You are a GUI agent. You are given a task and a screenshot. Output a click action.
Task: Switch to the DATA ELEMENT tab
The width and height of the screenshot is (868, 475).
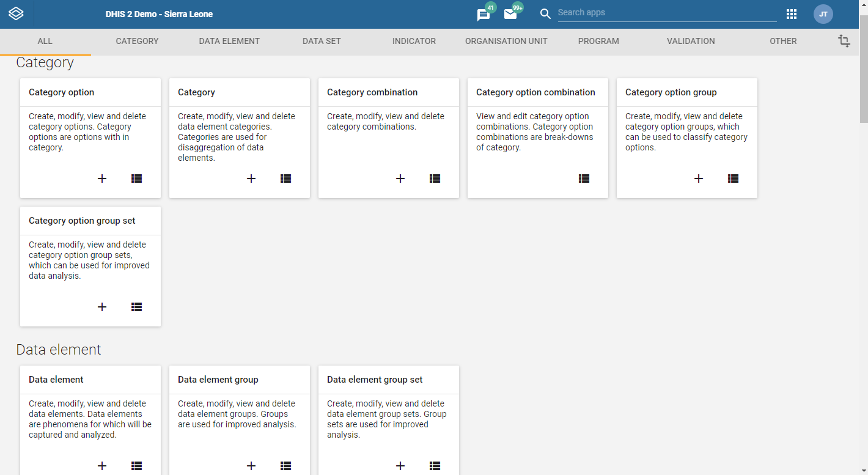229,42
